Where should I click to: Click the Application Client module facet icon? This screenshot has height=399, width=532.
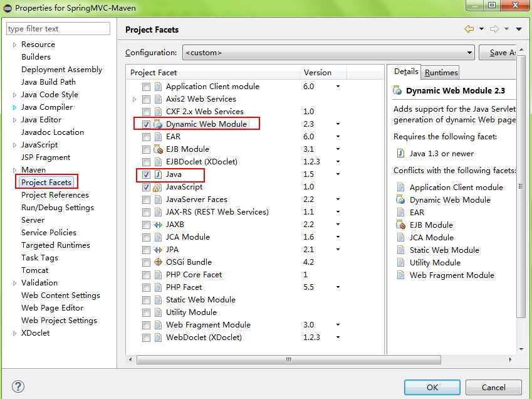[x=158, y=87]
